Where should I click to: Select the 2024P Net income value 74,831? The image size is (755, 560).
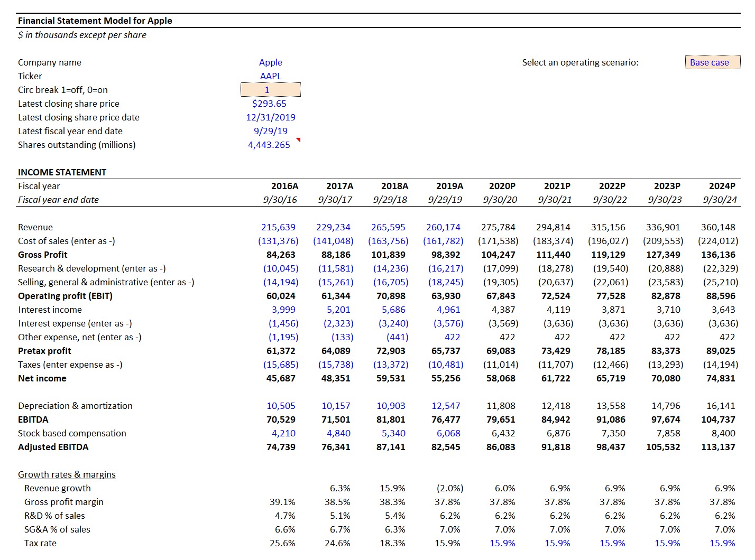click(722, 378)
